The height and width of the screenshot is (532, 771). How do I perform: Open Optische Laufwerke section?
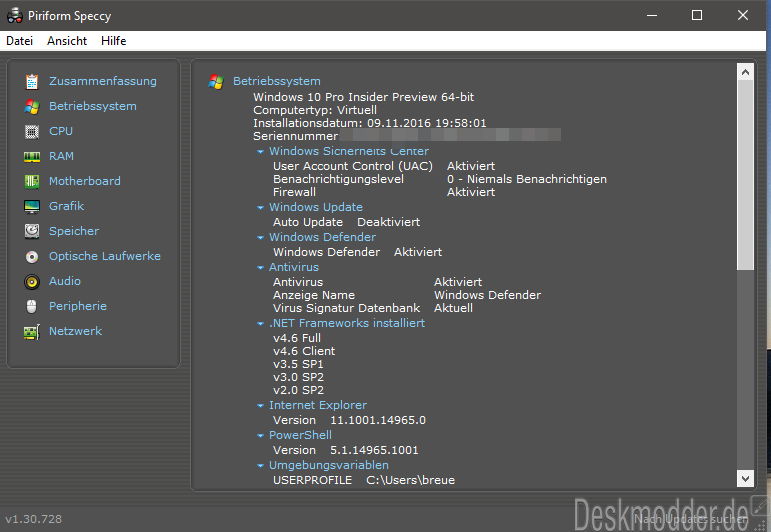[105, 256]
